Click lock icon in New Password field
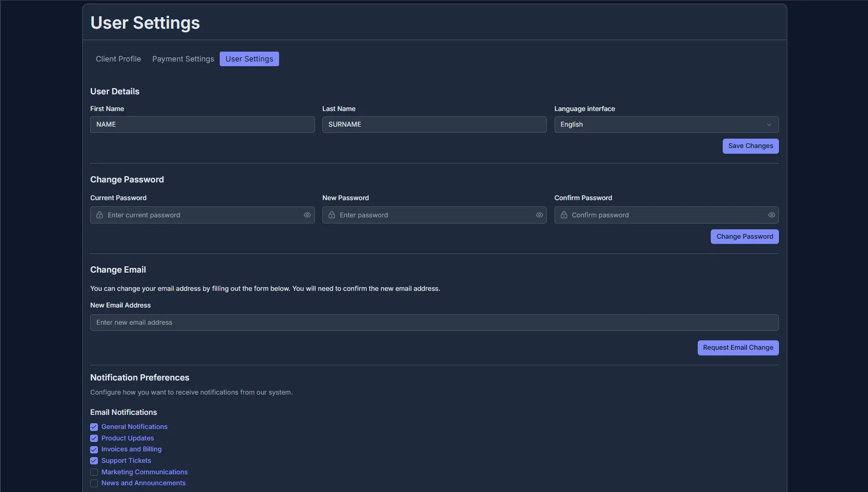 332,215
